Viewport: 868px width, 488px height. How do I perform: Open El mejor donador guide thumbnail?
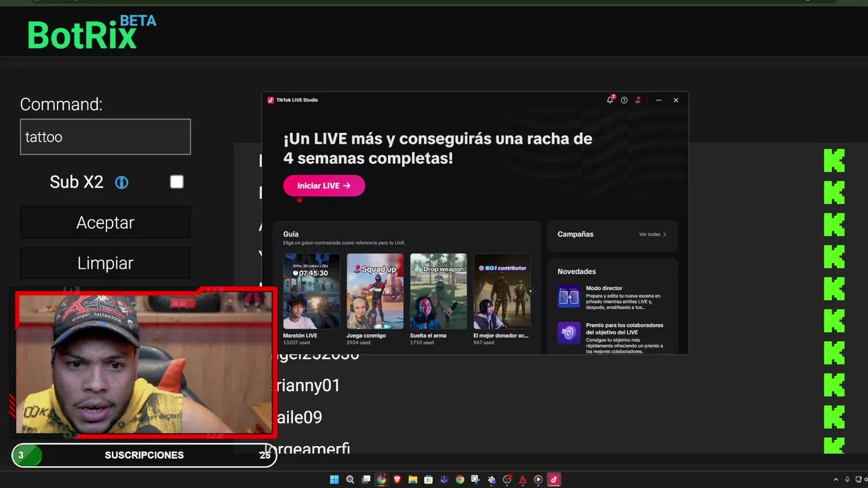(502, 291)
